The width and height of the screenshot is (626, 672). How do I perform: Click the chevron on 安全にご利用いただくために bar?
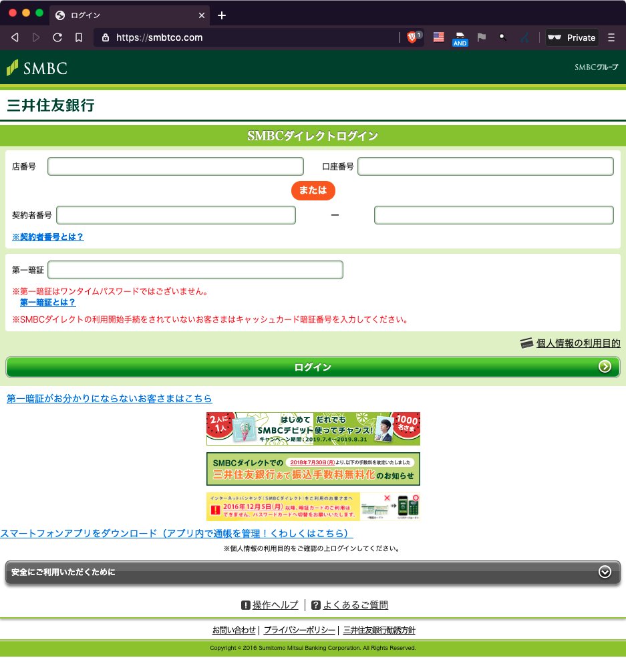pos(605,572)
